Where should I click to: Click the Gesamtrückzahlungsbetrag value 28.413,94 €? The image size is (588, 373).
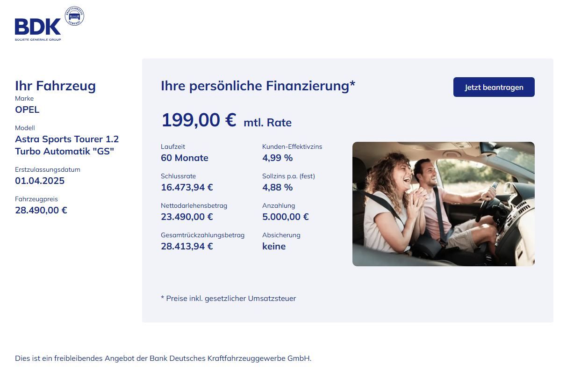pyautogui.click(x=187, y=246)
